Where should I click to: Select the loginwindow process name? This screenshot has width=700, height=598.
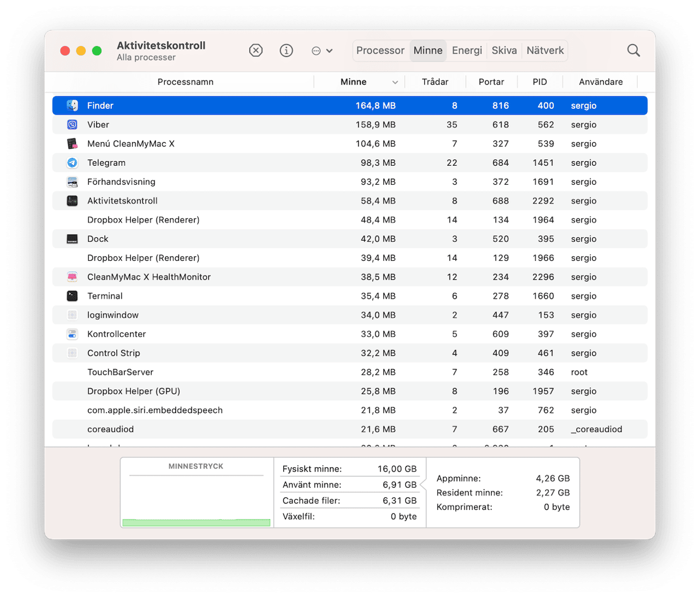tap(113, 314)
